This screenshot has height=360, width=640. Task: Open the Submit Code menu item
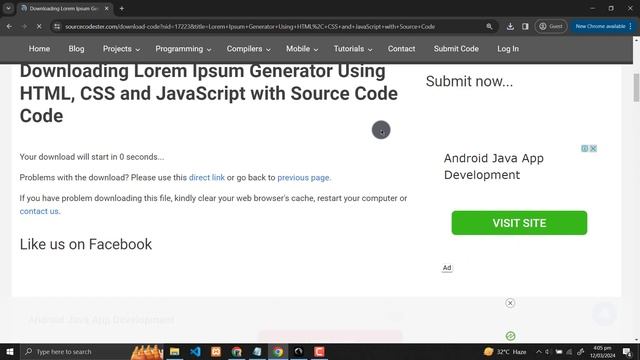(456, 49)
